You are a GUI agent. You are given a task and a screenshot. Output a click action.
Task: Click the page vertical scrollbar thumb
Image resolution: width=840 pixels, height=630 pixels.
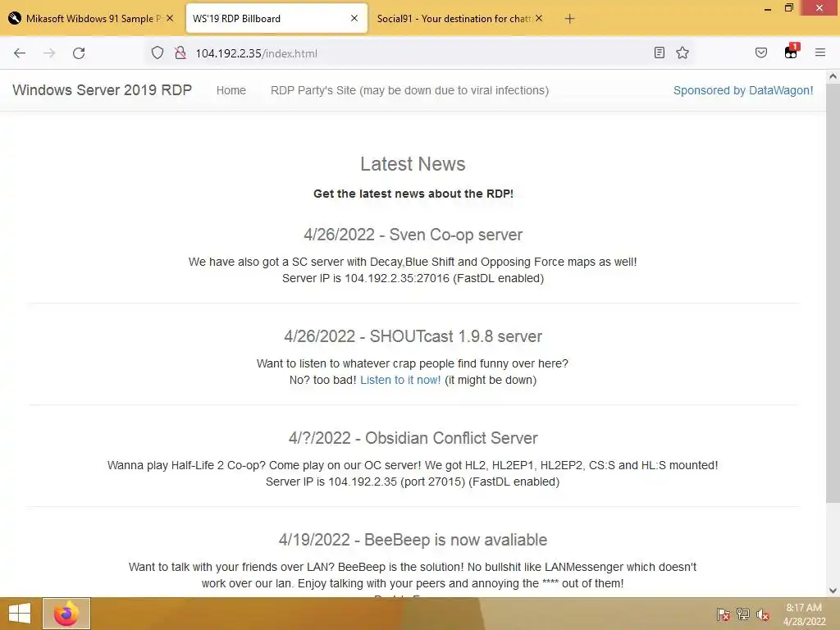tap(833, 292)
